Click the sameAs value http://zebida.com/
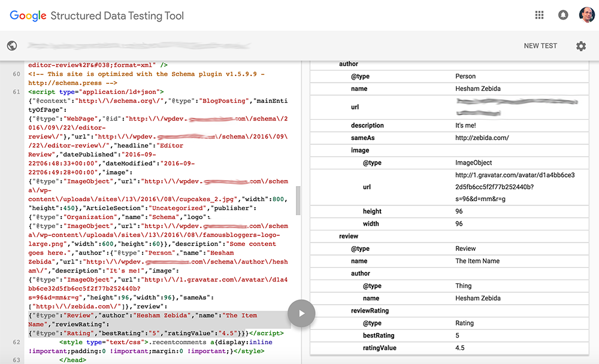This screenshot has width=599, height=364. tap(482, 138)
